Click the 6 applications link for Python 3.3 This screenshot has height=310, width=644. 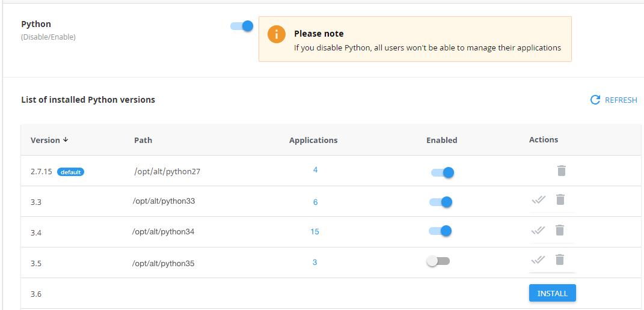click(315, 202)
